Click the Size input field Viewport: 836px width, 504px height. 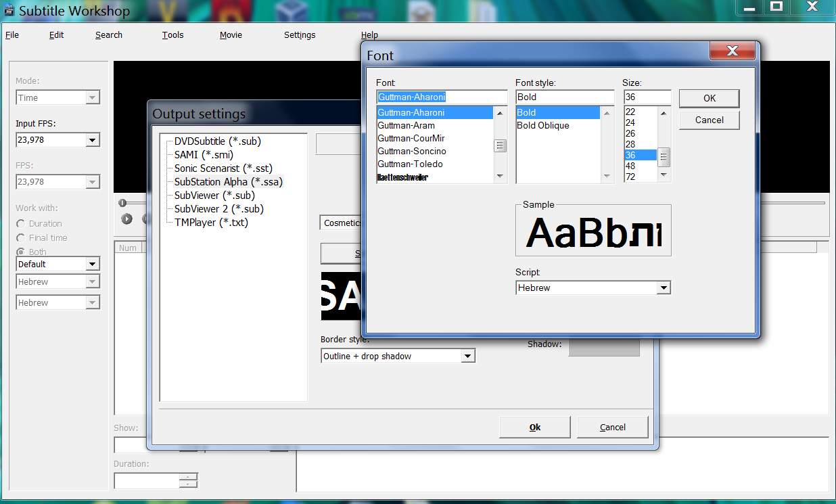click(x=647, y=97)
